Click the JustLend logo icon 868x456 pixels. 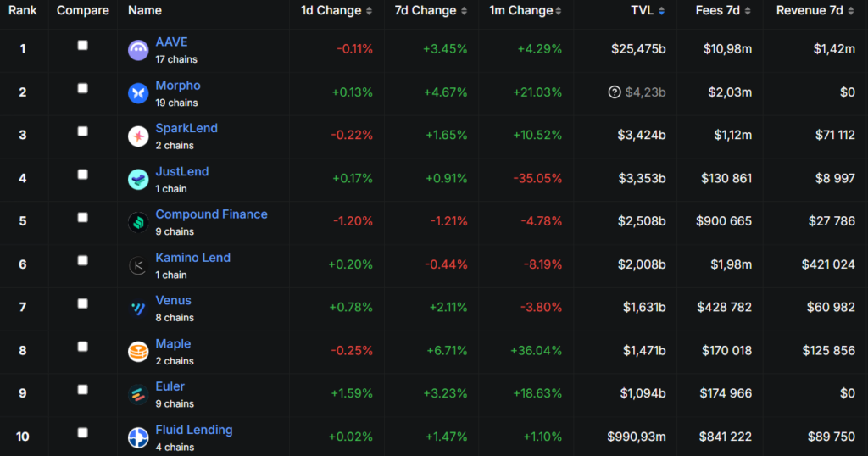[x=138, y=179]
